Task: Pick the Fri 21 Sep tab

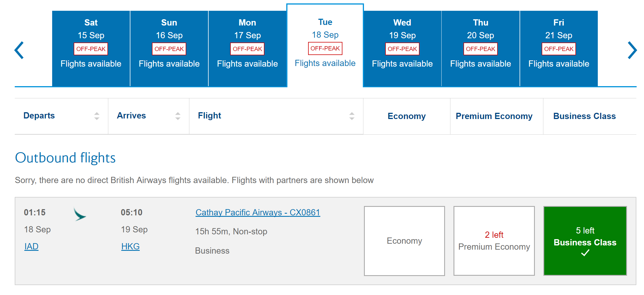Action: pos(559,48)
